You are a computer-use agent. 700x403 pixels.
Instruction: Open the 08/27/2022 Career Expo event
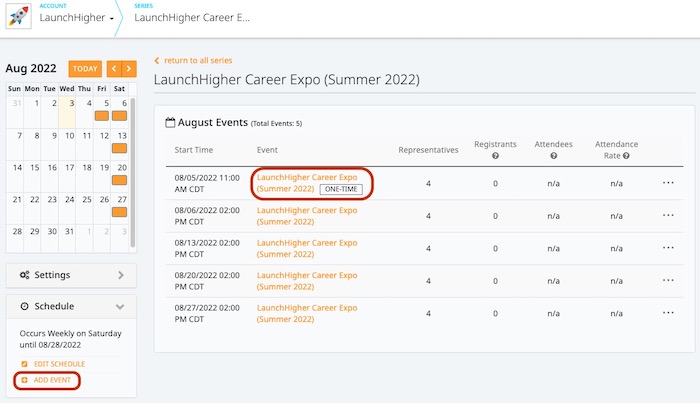tap(307, 313)
